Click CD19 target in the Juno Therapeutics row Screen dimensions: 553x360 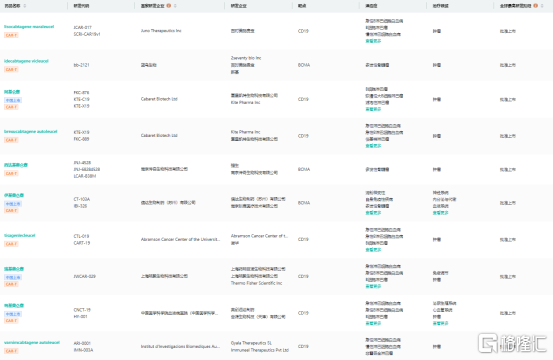[303, 31]
